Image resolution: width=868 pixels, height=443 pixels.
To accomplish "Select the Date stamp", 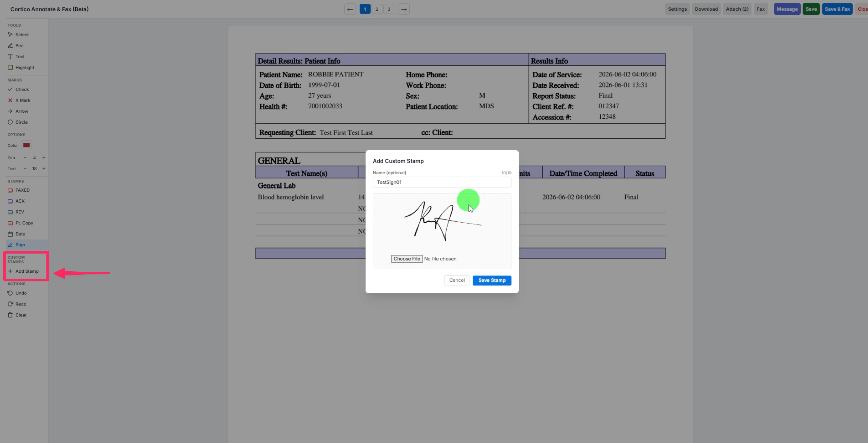I will click(20, 234).
